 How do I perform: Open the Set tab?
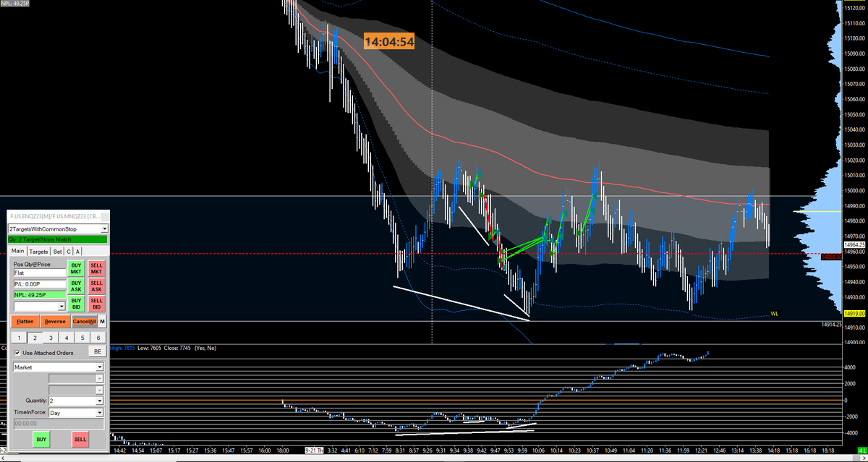click(x=57, y=252)
